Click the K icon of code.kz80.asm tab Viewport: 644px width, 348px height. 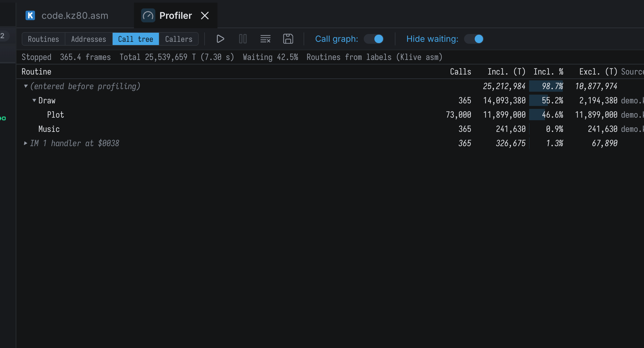(x=30, y=16)
